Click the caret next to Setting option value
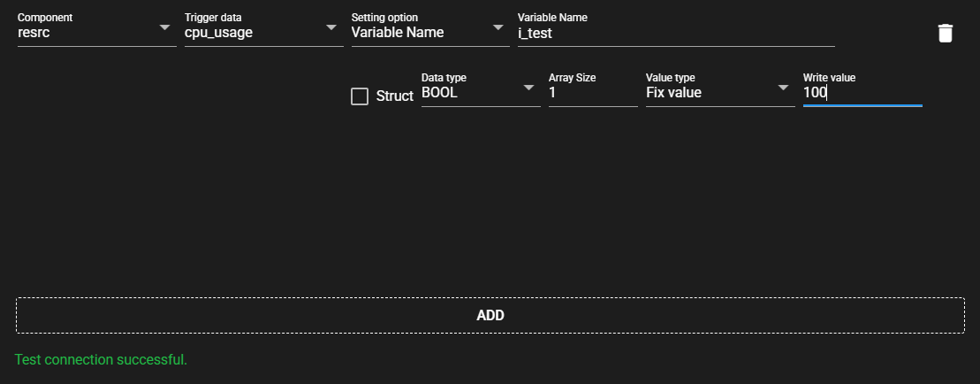 tap(498, 27)
